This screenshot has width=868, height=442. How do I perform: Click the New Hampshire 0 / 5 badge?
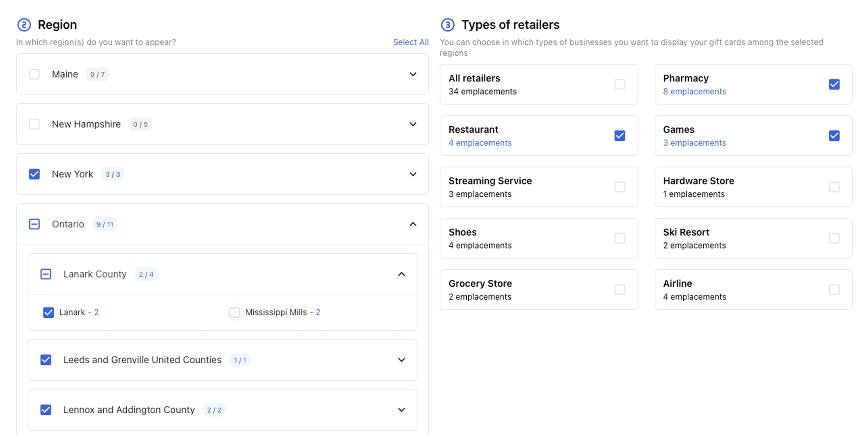(x=140, y=124)
